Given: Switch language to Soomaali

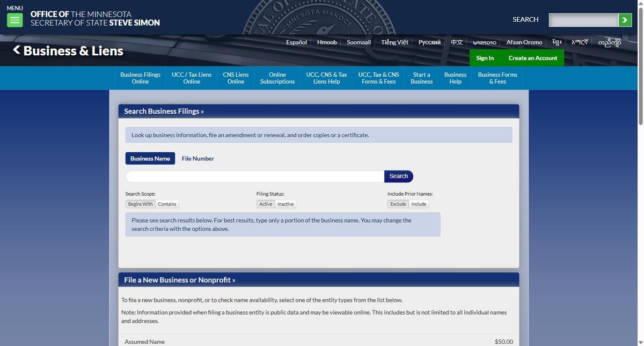Looking at the screenshot, I should (358, 42).
